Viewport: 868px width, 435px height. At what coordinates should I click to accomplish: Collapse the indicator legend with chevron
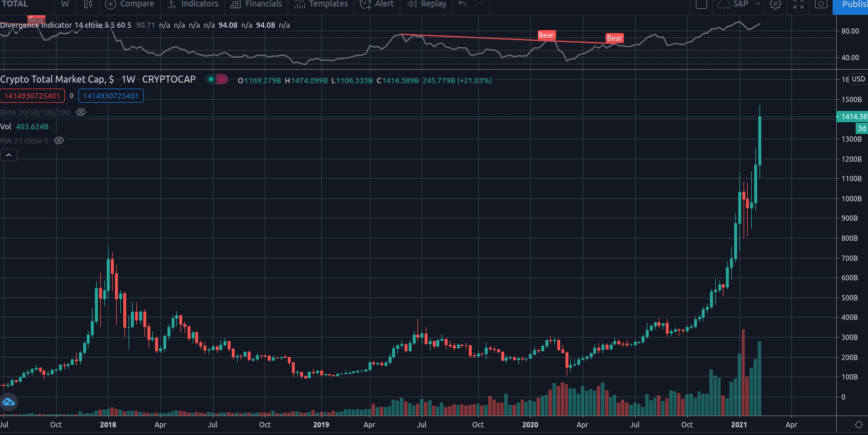[9, 155]
